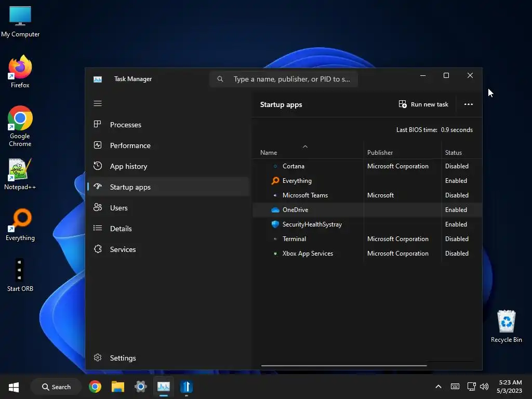Select the Cortana startup row

pyautogui.click(x=367, y=166)
